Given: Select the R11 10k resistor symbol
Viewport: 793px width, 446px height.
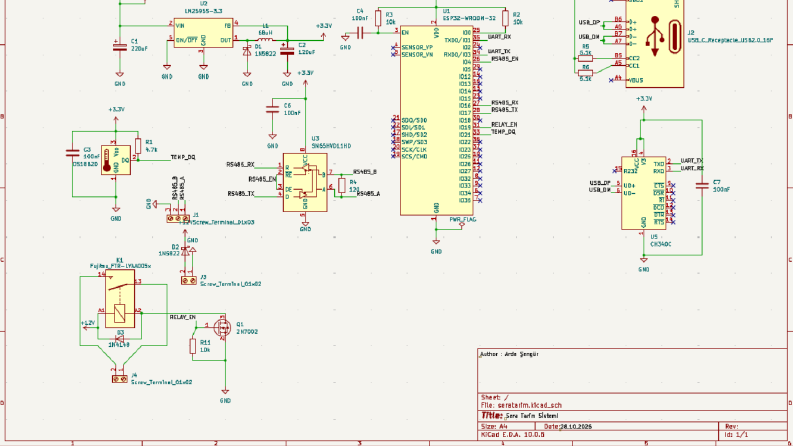Looking at the screenshot, I should (193, 346).
